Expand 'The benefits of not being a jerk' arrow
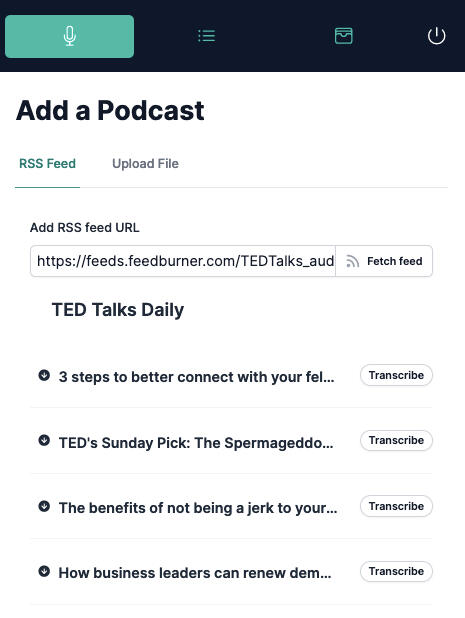The height and width of the screenshot is (618, 465). click(x=44, y=506)
